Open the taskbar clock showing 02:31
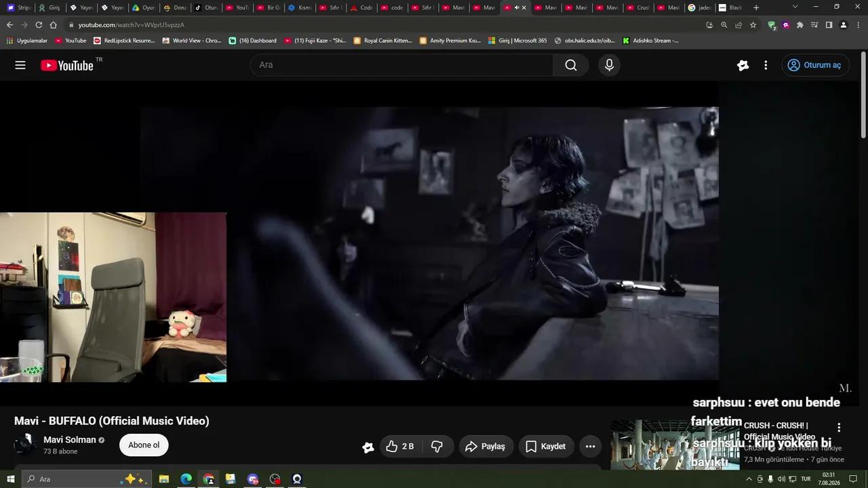The width and height of the screenshot is (868, 488). [x=829, y=479]
